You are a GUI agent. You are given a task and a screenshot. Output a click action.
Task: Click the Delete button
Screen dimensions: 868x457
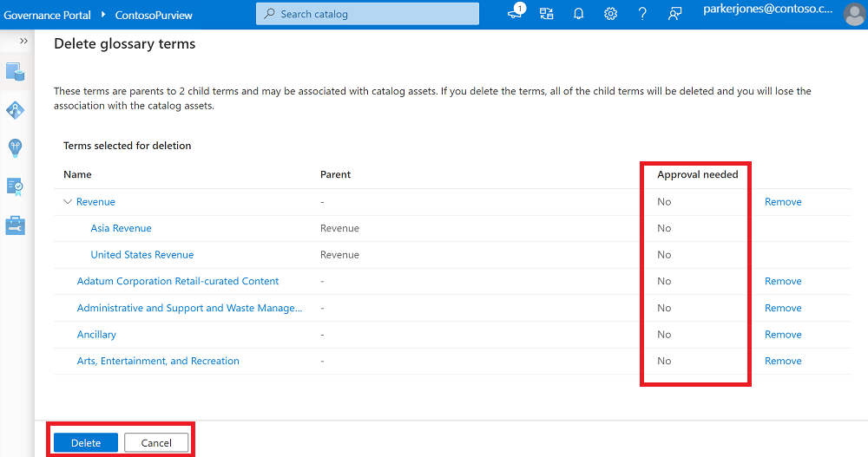[86, 442]
